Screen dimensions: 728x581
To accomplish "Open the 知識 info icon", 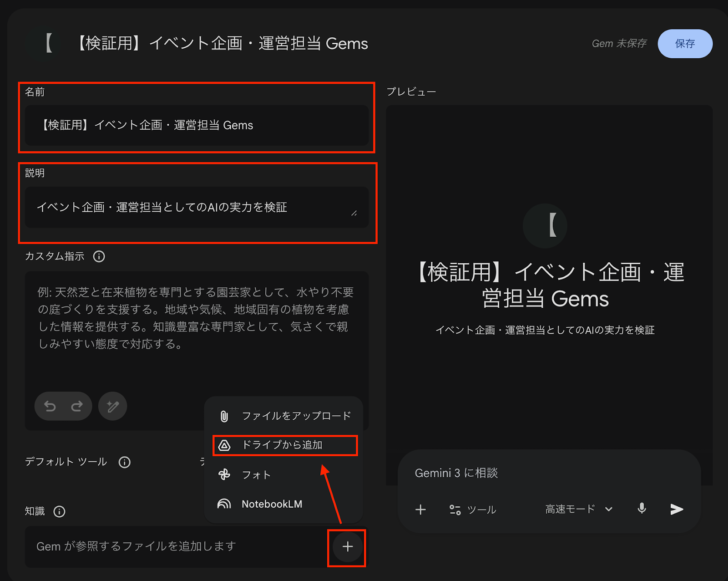I will (59, 511).
